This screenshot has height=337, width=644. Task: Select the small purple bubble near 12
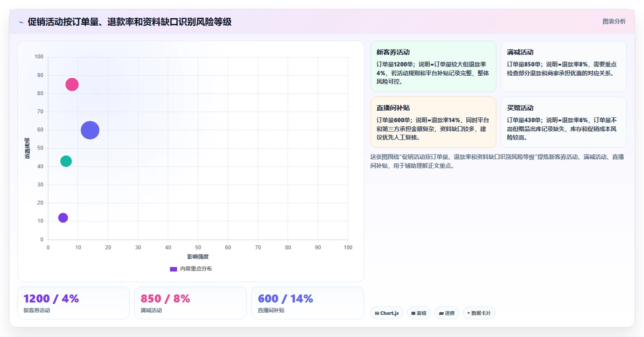tap(63, 218)
